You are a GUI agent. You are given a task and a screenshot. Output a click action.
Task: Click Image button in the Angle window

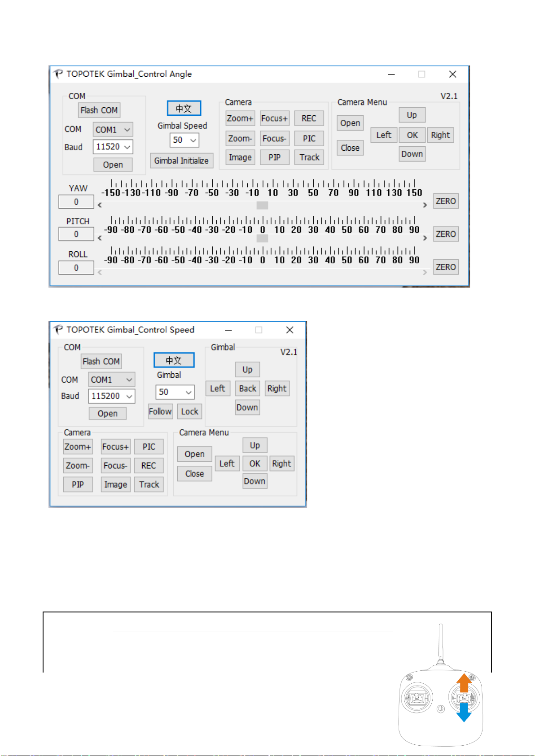click(240, 157)
